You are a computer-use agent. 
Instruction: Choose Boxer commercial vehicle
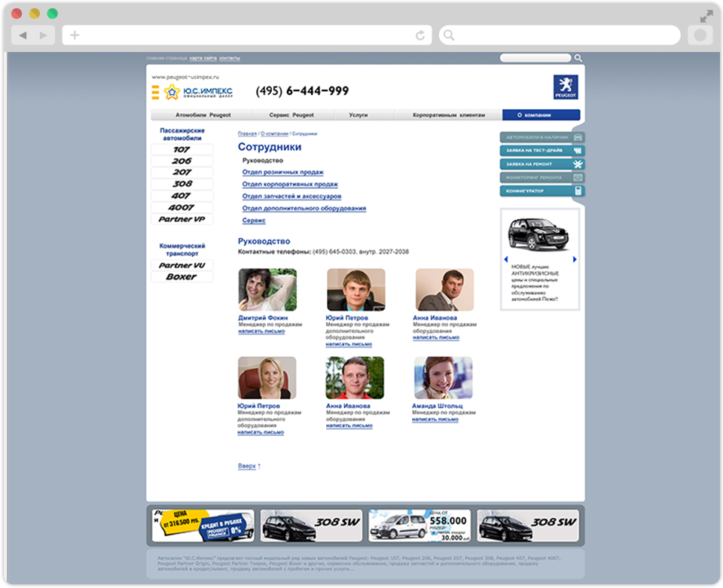(182, 276)
